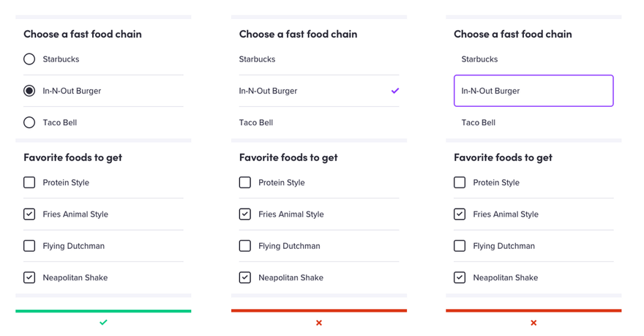The width and height of the screenshot is (644, 336).
Task: Select the In-N-Out Burger radio button
Action: coord(29,91)
